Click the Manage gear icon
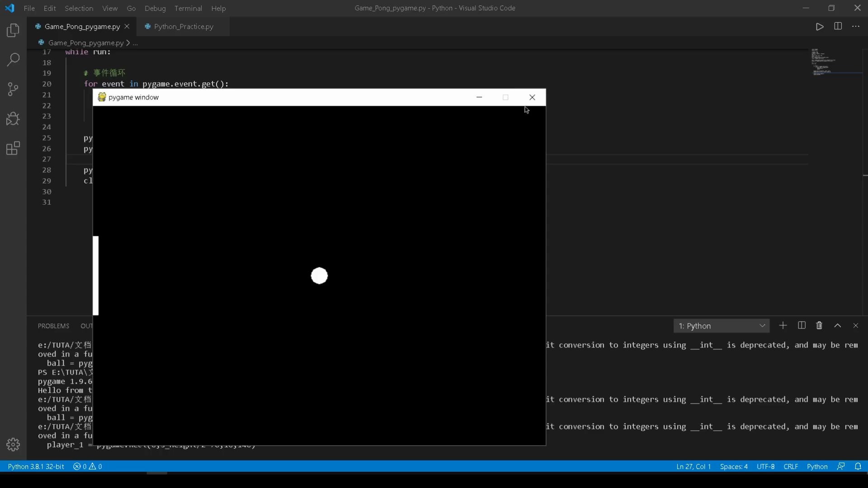This screenshot has height=488, width=868. coord(13,445)
